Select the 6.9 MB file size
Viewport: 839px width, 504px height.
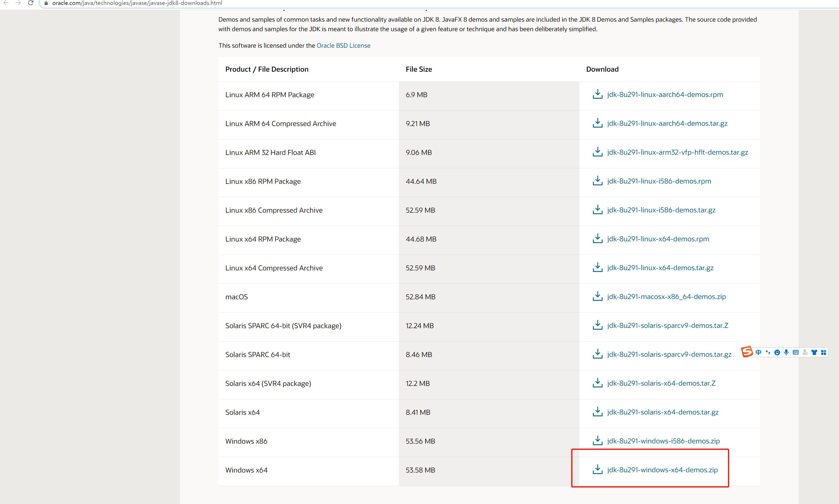click(416, 95)
